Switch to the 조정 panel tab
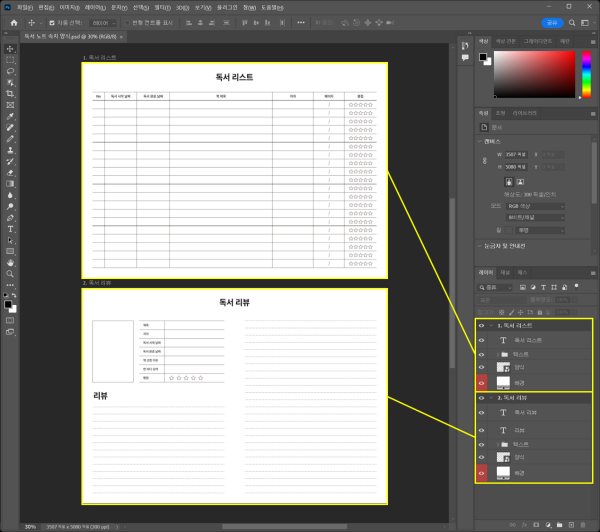 (501, 113)
